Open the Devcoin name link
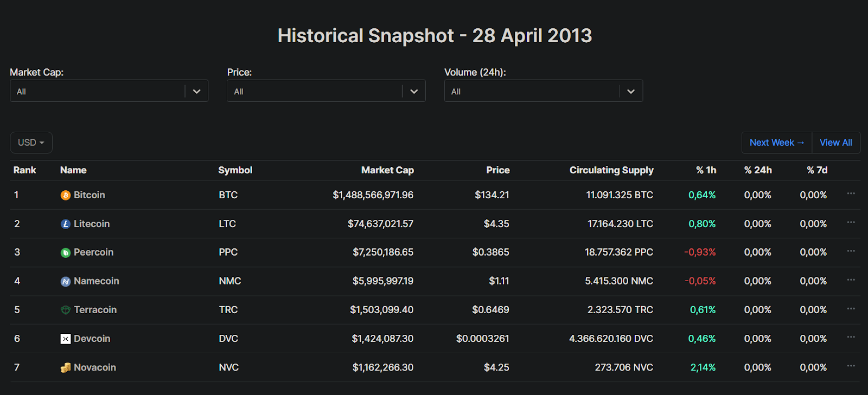This screenshot has width=868, height=395. tap(92, 339)
